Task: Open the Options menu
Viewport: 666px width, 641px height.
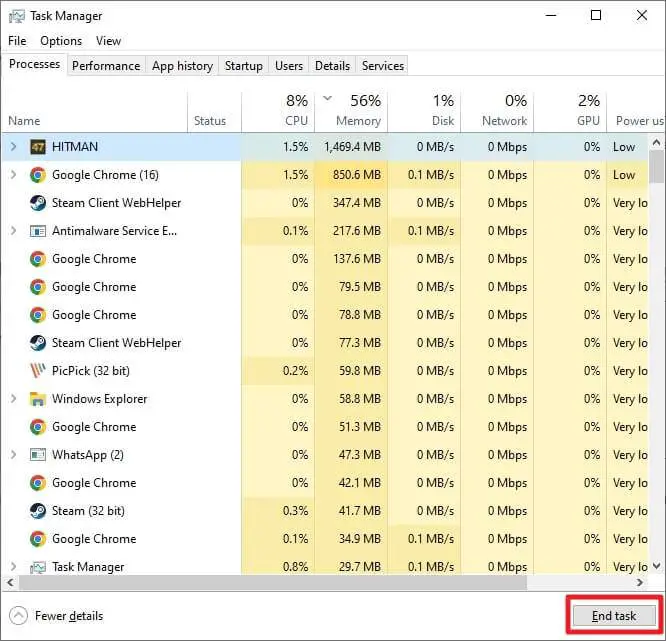Action: click(x=61, y=41)
